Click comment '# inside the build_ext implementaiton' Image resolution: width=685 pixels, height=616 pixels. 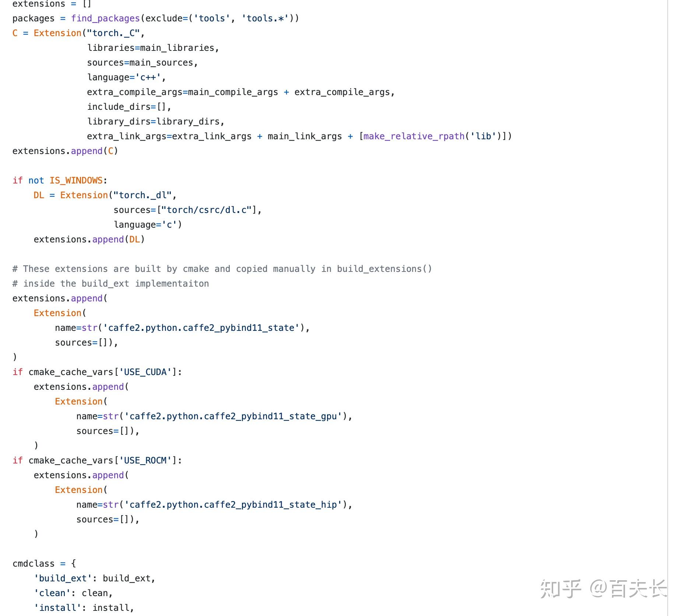click(110, 284)
